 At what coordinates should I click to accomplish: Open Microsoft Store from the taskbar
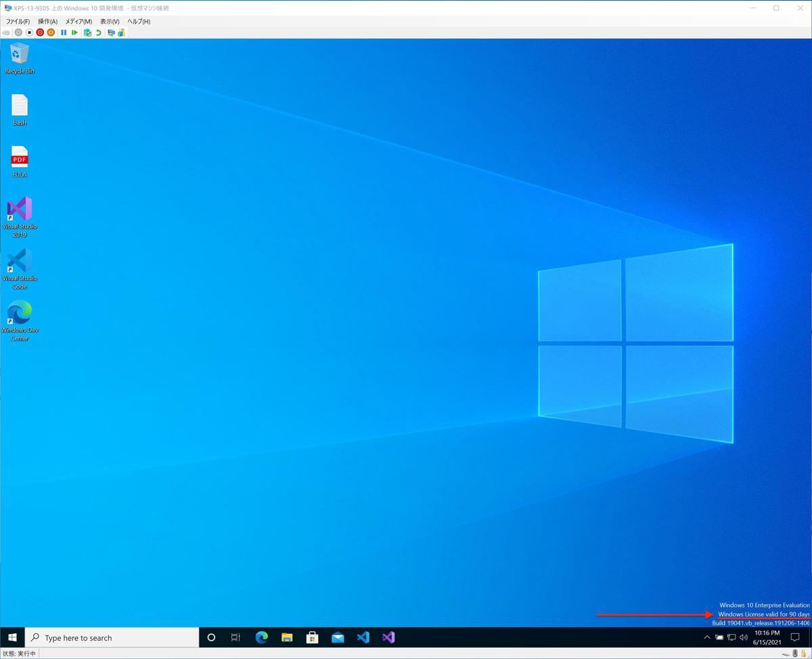tap(312, 637)
